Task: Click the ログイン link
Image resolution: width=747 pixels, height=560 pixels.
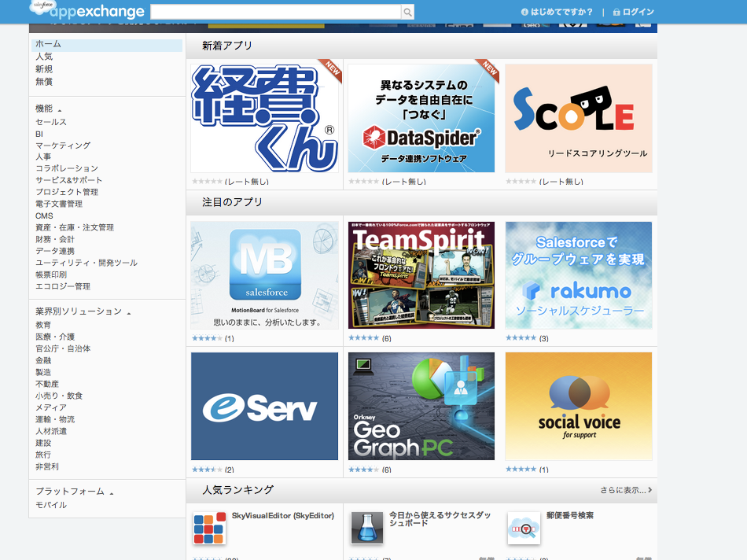Action: (638, 12)
